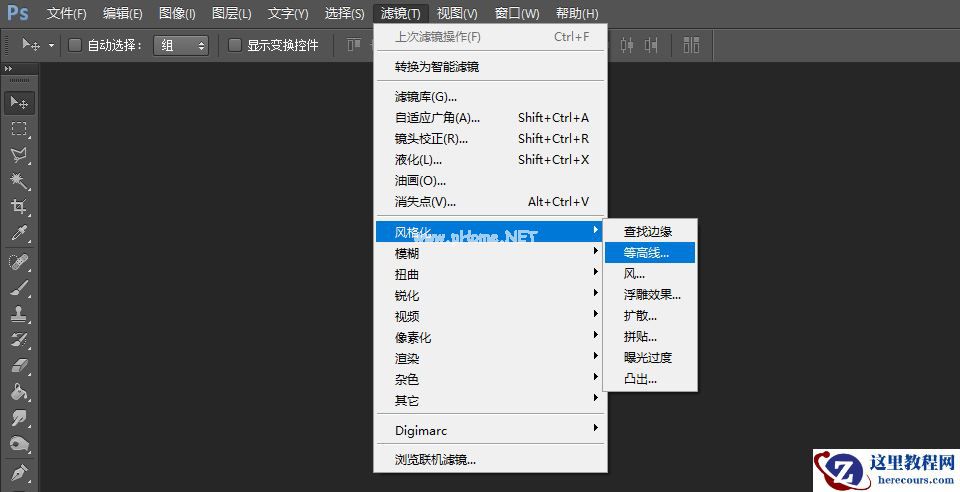960x492 pixels.
Task: Open the 帮助(H) menu
Action: 577,13
